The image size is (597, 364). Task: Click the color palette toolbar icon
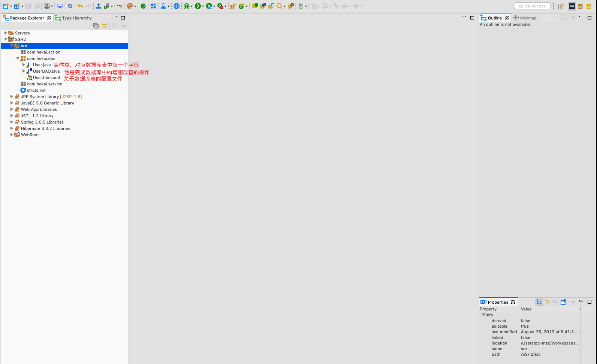click(130, 6)
